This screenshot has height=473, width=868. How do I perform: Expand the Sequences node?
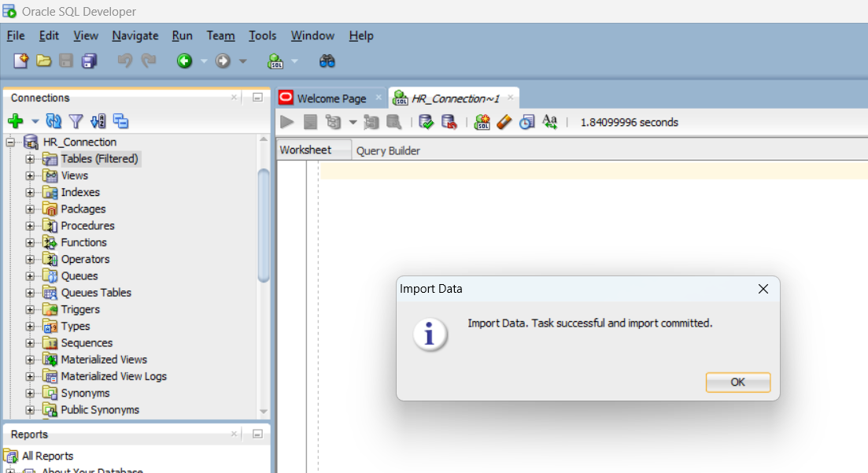click(x=30, y=343)
